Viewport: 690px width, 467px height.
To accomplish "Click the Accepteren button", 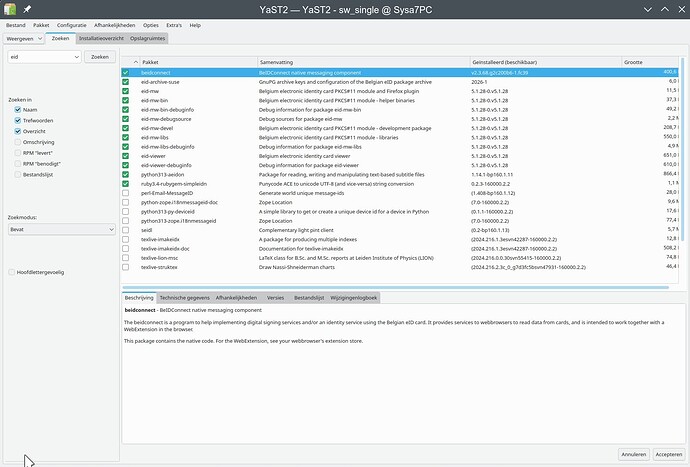I will [669, 454].
